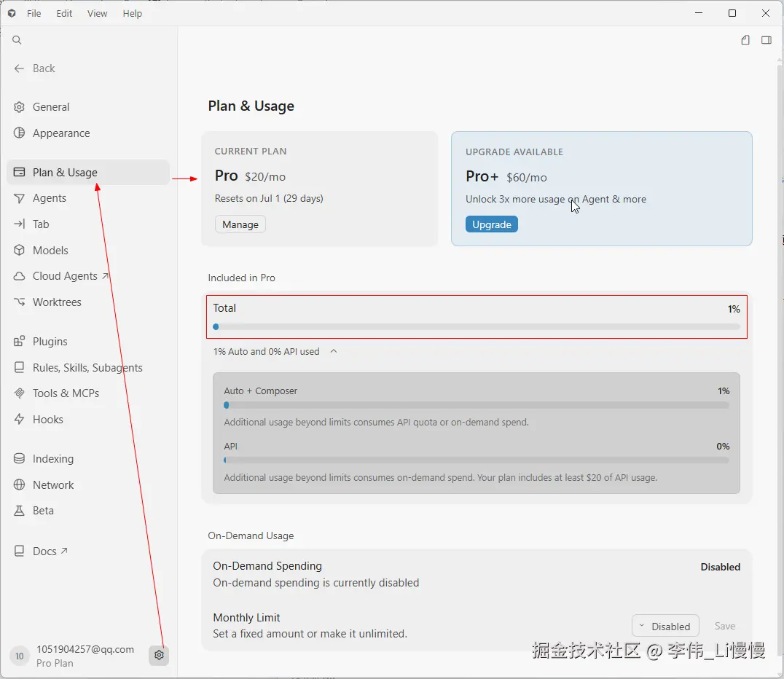Click the On-Demand Spending Disabled status
The image size is (784, 679).
point(720,567)
